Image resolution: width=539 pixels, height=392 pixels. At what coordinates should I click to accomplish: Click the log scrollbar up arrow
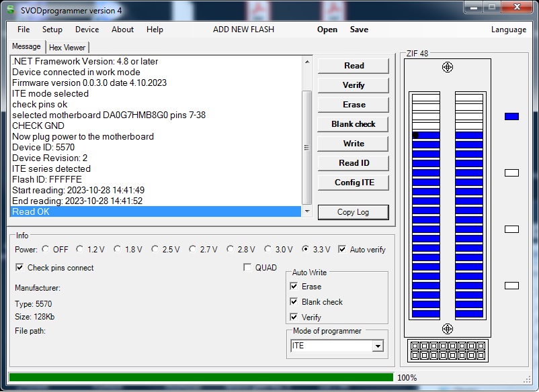coord(307,62)
